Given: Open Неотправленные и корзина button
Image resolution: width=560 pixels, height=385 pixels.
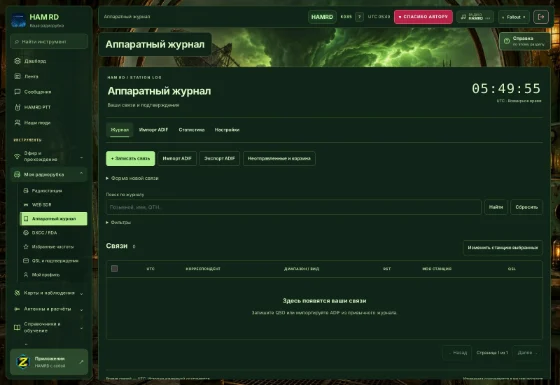Looking at the screenshot, I should 279,159.
